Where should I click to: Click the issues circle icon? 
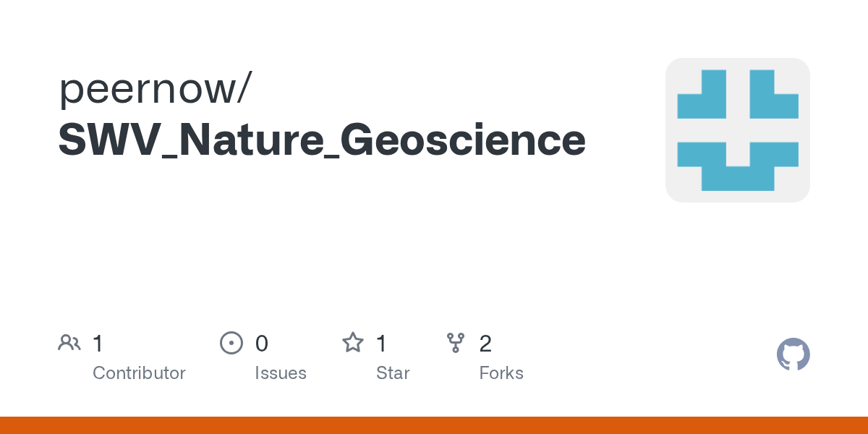[x=231, y=343]
